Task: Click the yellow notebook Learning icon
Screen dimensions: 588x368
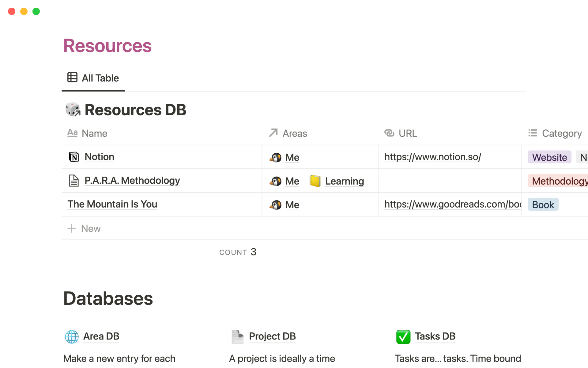Action: (x=315, y=181)
